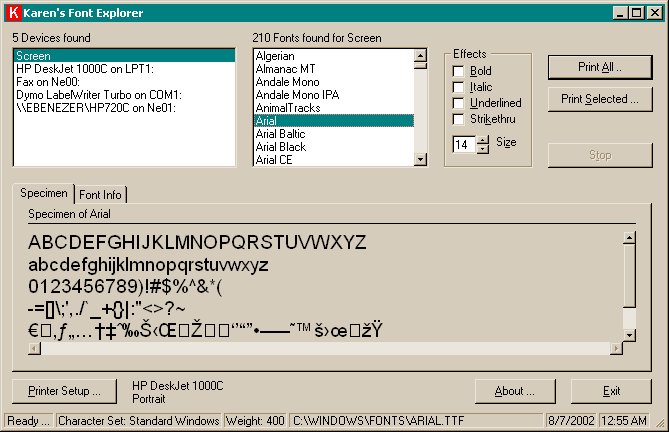Enable the Bold effect checkbox
The height and width of the screenshot is (432, 669).
[x=458, y=71]
